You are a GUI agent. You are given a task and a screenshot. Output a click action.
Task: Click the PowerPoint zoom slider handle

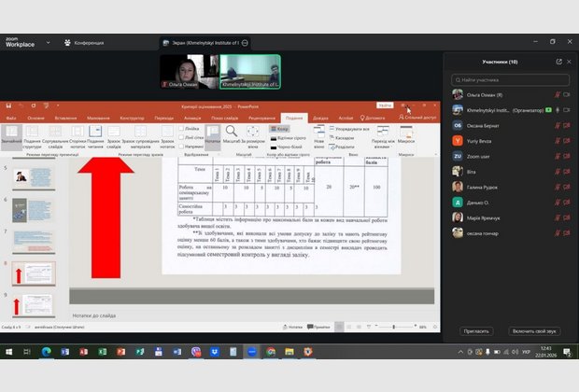[x=394, y=327]
